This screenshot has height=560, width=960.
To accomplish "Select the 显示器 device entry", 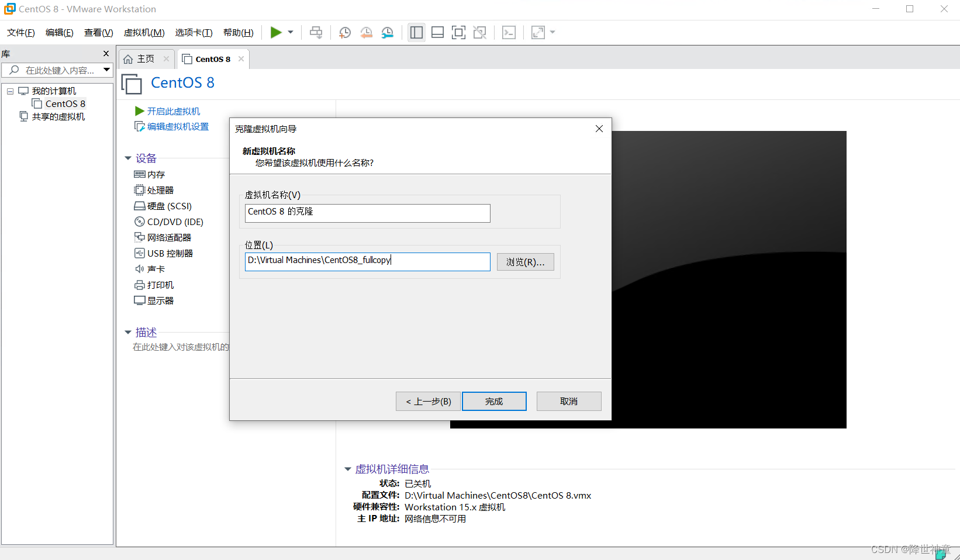I will pyautogui.click(x=154, y=300).
